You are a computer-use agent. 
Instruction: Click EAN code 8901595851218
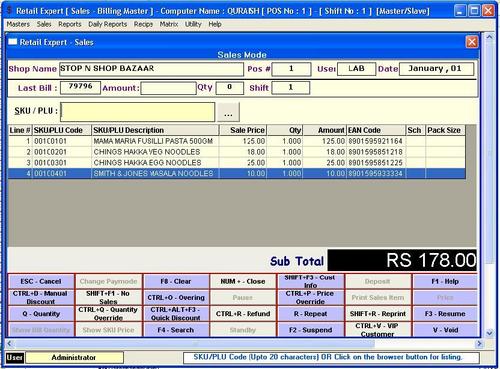point(376,152)
